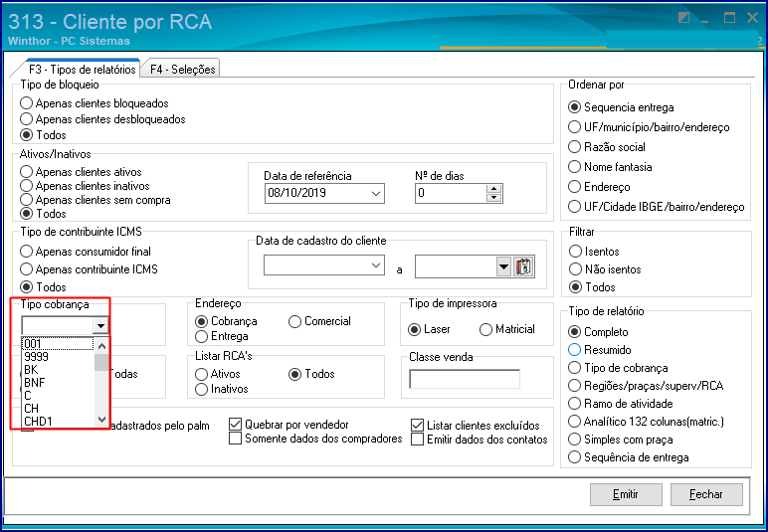Screen dimensions: 768x532
Task: Choose Todos in Filtrar group
Action: (592, 286)
